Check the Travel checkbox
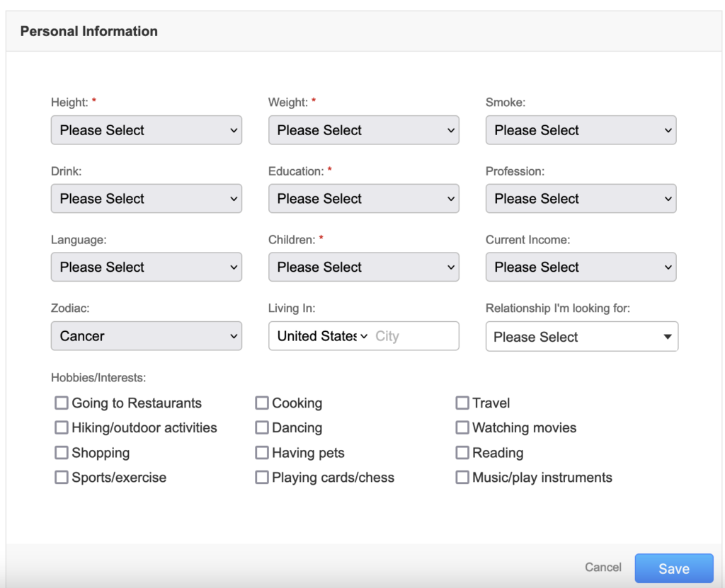 462,403
